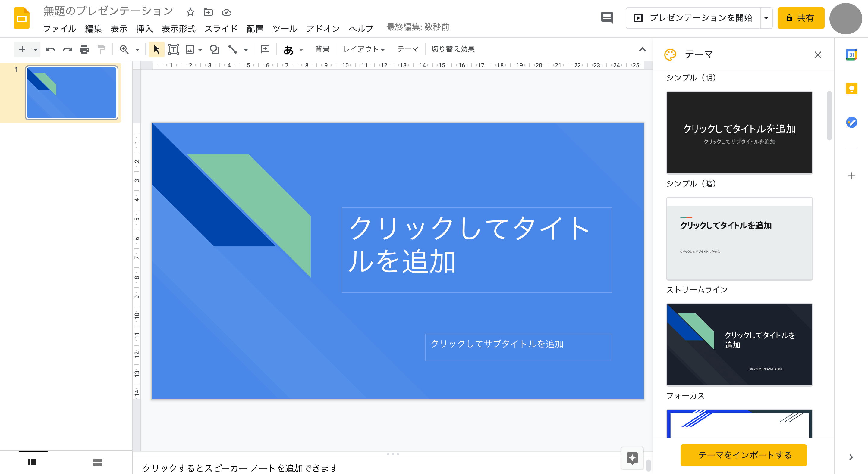This screenshot has height=474, width=868.
Task: Open Google Tasks side panel icon
Action: [851, 122]
